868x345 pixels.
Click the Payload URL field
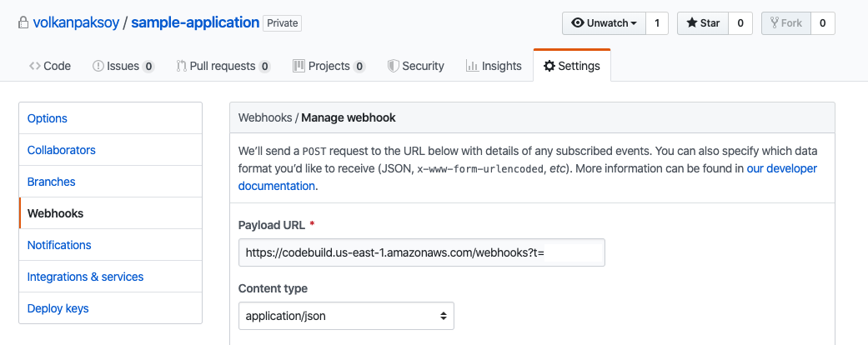[390, 252]
